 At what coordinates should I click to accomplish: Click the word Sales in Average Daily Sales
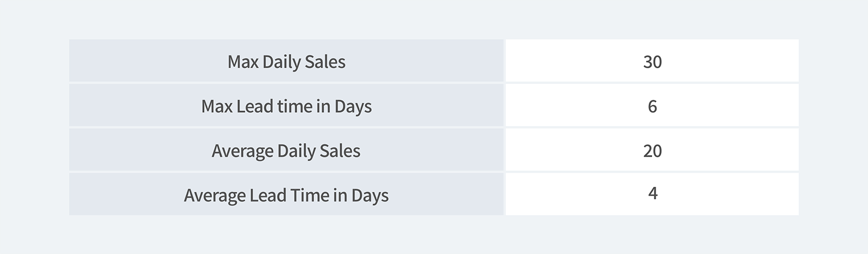pyautogui.click(x=340, y=151)
